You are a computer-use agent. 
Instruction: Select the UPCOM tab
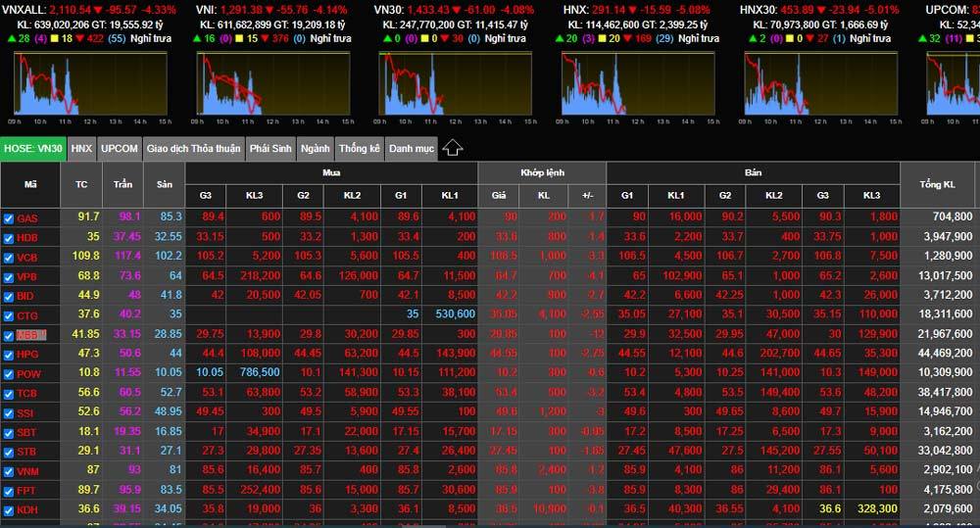(x=119, y=149)
